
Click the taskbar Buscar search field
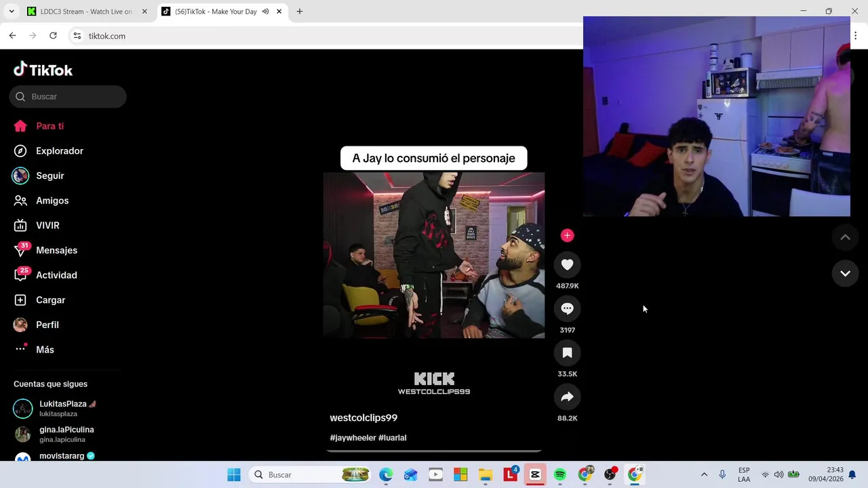311,475
